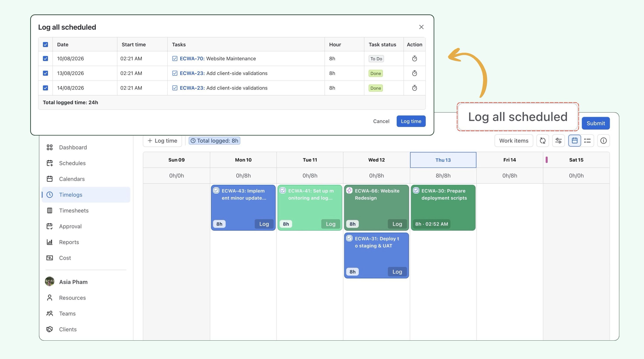The height and width of the screenshot is (359, 644).
Task: Open Teams in the sidebar
Action: [x=86, y=313]
